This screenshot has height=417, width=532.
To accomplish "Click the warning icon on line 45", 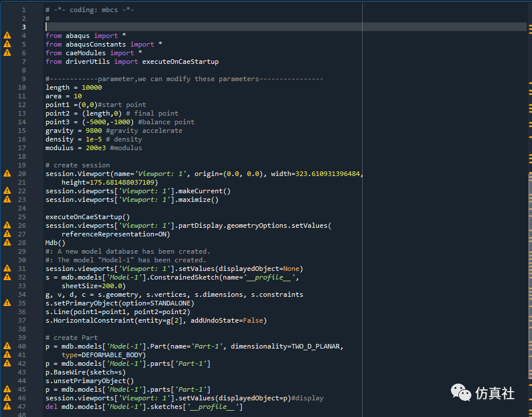I will click(x=7, y=389).
